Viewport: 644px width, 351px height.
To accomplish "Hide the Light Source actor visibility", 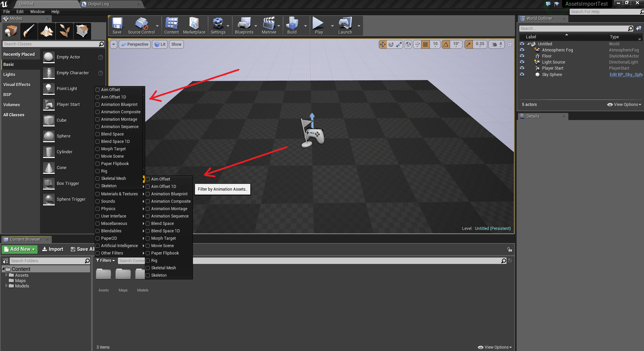I will pos(522,62).
